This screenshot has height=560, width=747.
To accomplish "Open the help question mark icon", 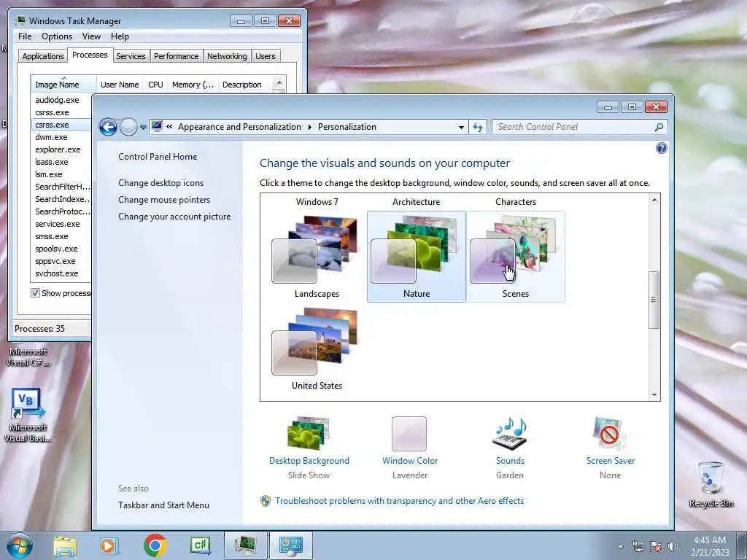I will click(661, 148).
